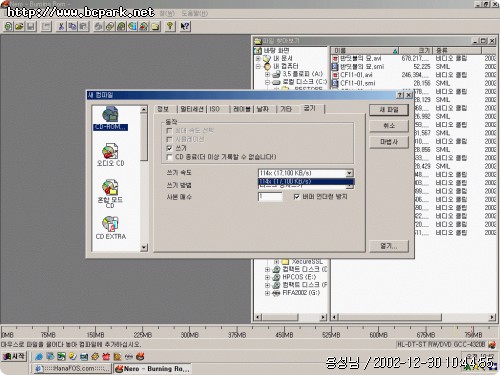Switch to the 기타 tab
500x375 pixels.
[286, 109]
